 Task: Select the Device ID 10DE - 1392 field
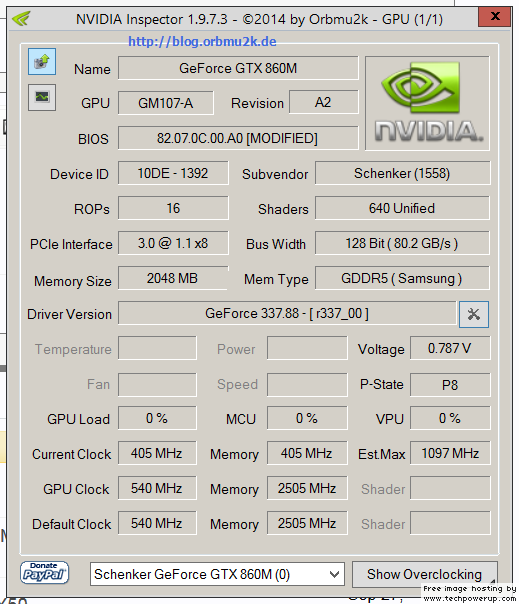[173, 173]
